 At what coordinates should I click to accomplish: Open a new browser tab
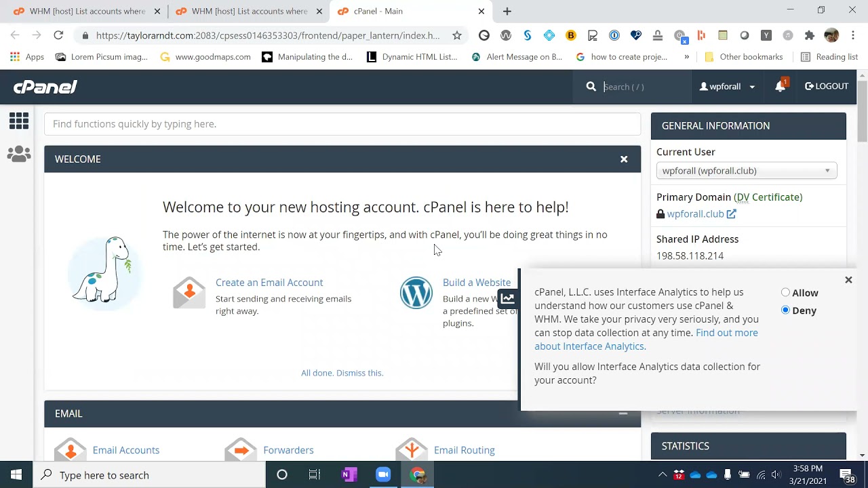[507, 12]
